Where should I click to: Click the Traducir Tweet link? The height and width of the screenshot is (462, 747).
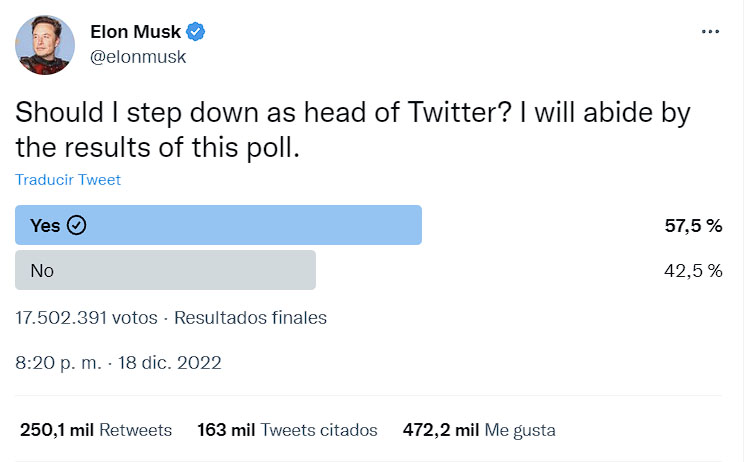[x=68, y=180]
